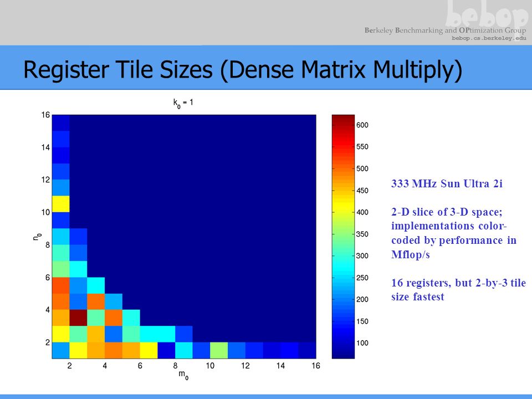Screen dimensions: 532x399
Task: Click the '2-D slice of 3-D space;' line
Action: 447,212
